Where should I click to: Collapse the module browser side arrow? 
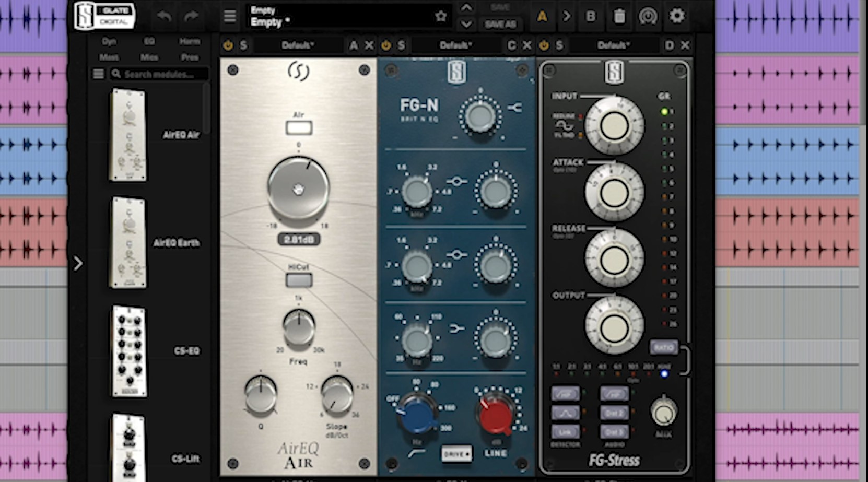78,263
